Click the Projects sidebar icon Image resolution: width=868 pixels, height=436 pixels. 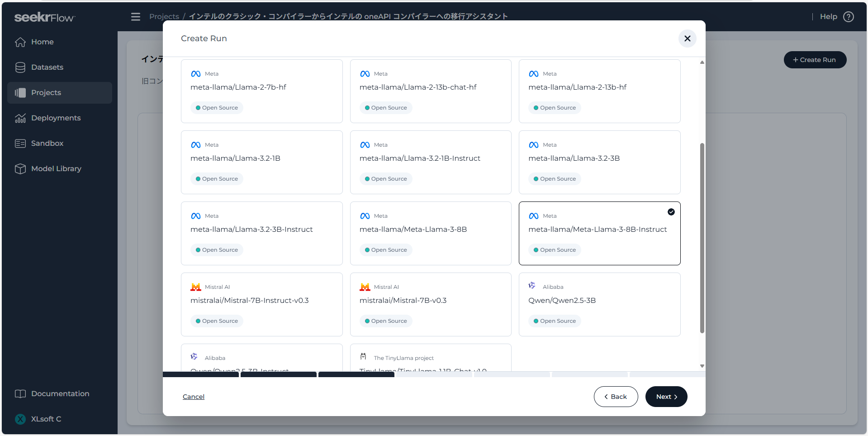point(20,93)
